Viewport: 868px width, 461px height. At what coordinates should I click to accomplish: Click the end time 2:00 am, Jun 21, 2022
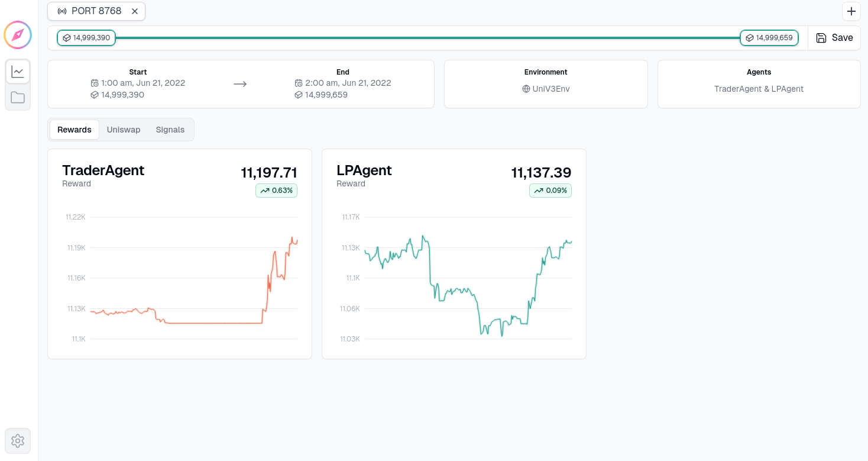tap(348, 83)
